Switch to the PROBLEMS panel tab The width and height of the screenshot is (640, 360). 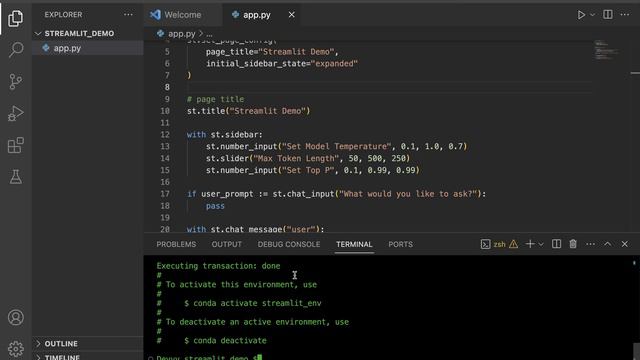(176, 244)
